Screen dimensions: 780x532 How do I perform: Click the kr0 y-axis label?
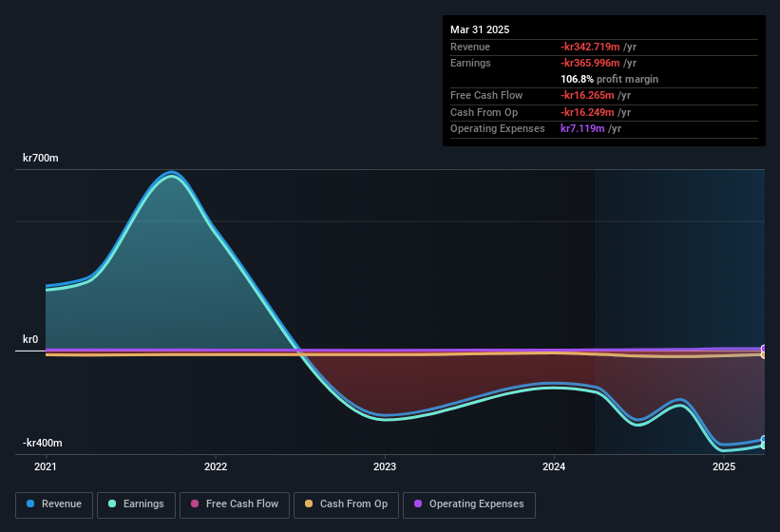(x=30, y=339)
